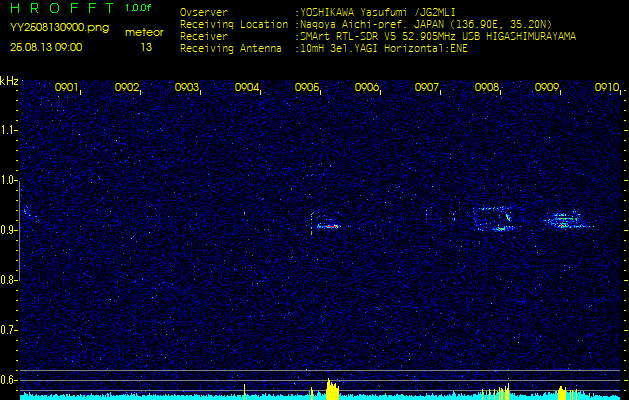Click the 0908 time marker
The width and height of the screenshot is (629, 400).
coord(486,87)
